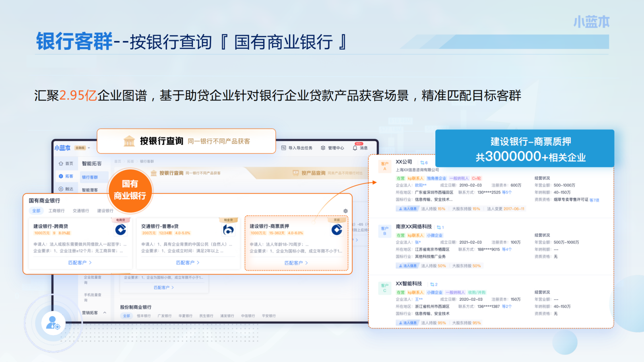The image size is (644, 362).
Task: Click 客户 B avatar badge
Action: click(x=385, y=231)
